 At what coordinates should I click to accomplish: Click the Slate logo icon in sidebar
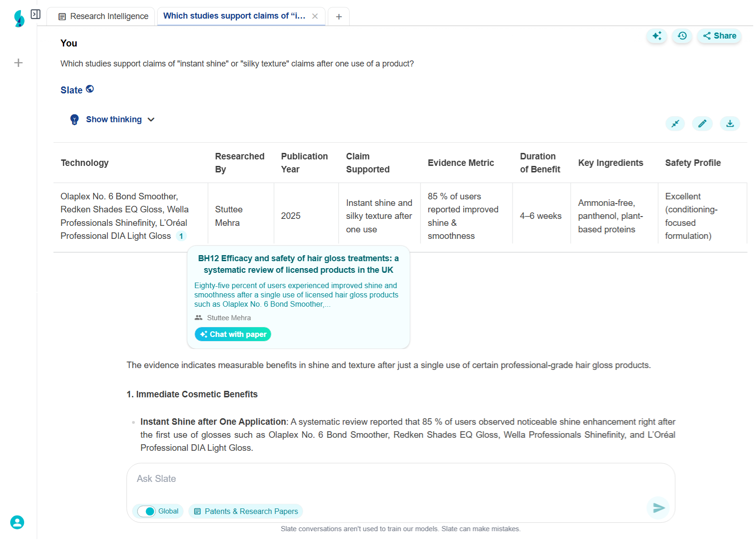(19, 19)
